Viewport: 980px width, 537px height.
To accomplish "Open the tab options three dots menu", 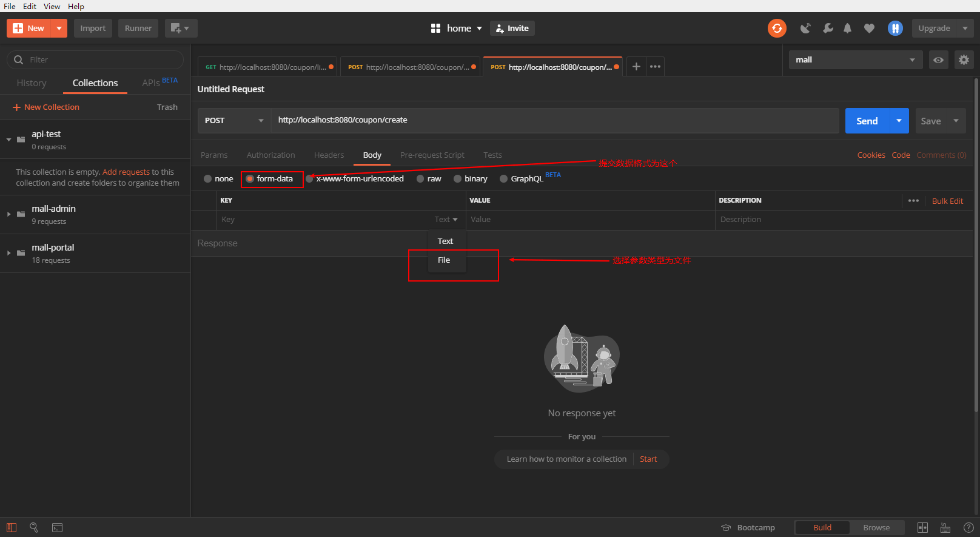I will point(655,67).
